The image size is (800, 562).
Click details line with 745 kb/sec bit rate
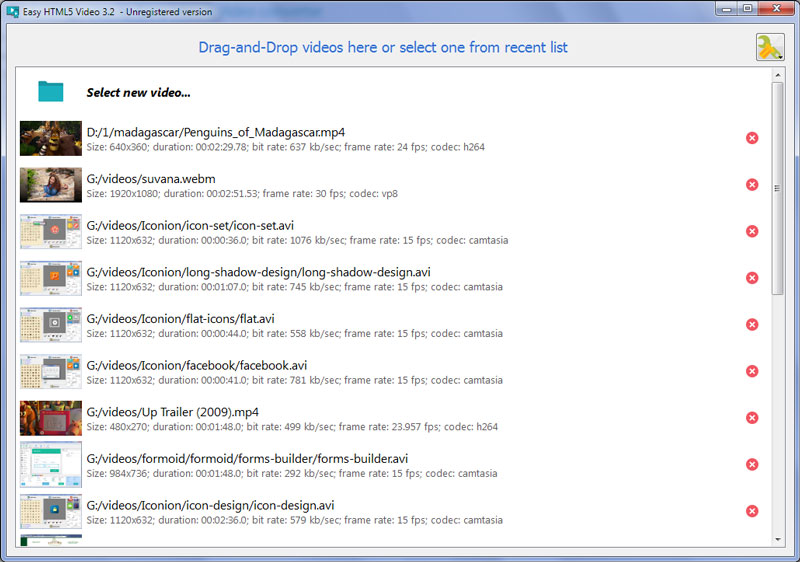[x=294, y=287]
